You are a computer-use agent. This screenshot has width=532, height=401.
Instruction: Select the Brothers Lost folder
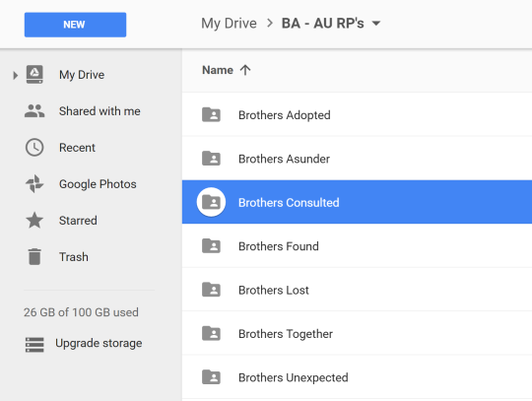point(357,290)
